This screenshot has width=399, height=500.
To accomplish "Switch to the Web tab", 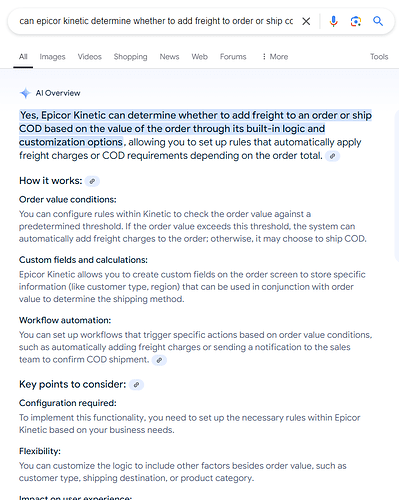I will [x=199, y=57].
